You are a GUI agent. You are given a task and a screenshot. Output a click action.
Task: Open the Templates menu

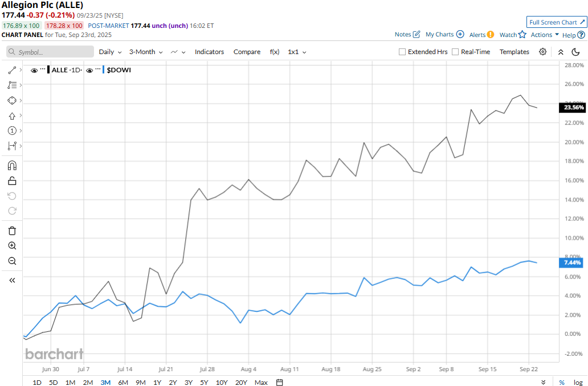(x=514, y=52)
